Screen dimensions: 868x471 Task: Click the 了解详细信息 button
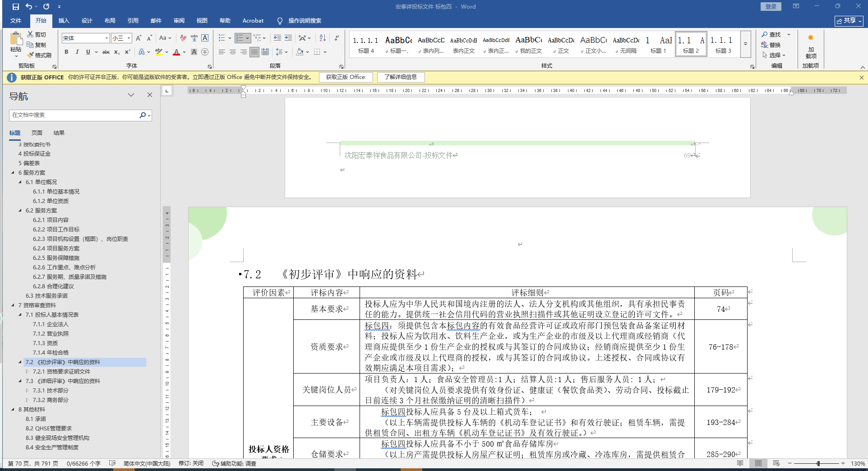pos(401,77)
